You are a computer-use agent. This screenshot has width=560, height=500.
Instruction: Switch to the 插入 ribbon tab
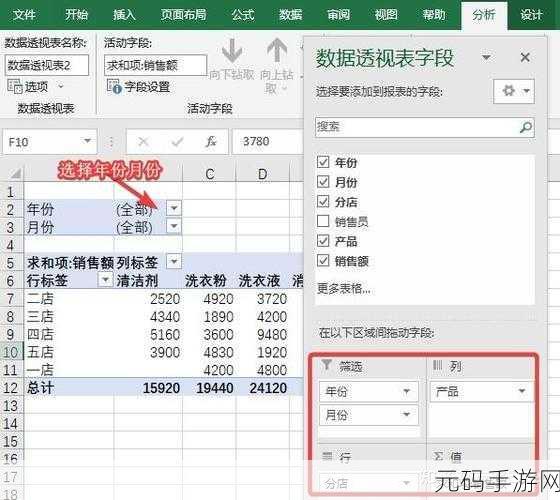tap(124, 15)
